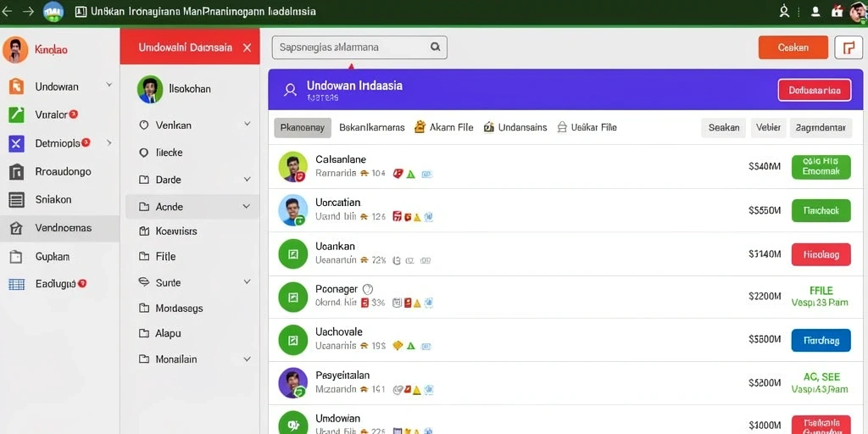Click the green icon of Uachovale row
This screenshot has width=868, height=434.
pos(293,340)
